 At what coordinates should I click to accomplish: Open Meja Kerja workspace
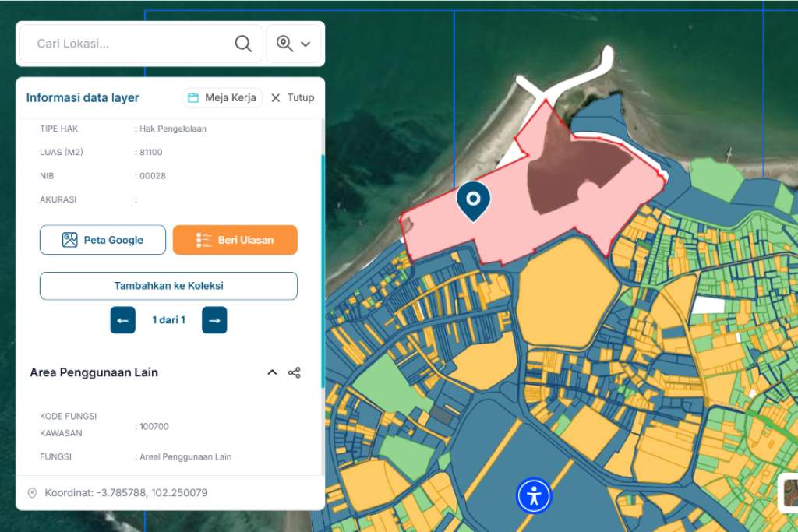pyautogui.click(x=222, y=97)
